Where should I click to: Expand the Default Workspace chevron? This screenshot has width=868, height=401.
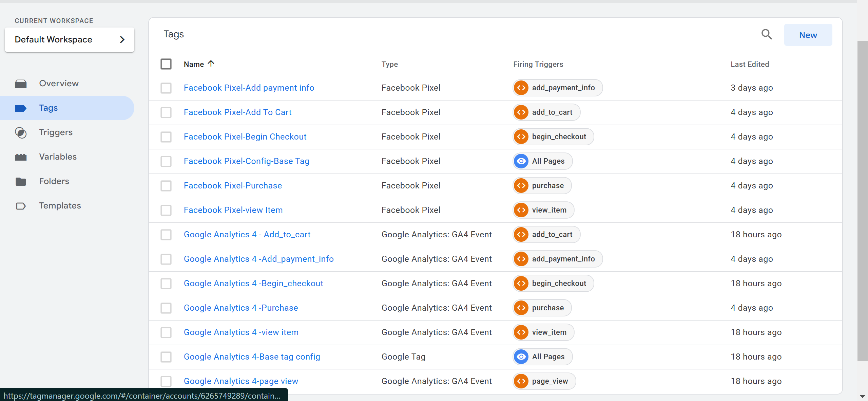click(x=122, y=40)
